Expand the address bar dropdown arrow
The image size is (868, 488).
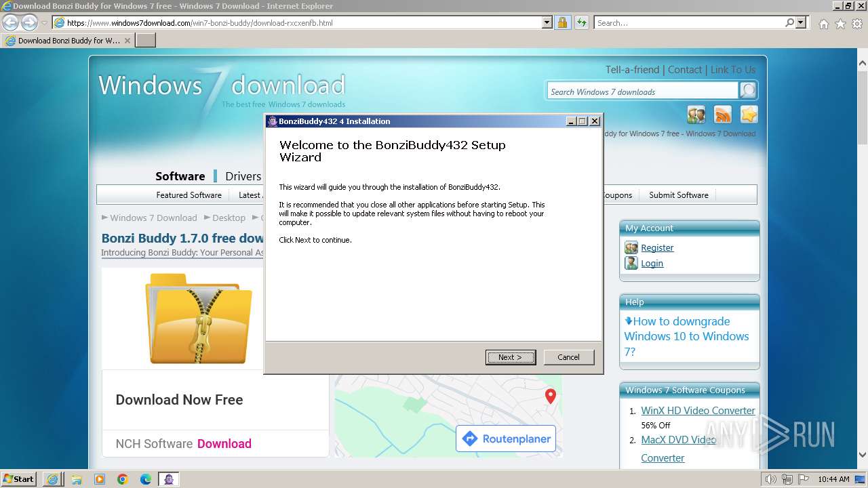(547, 22)
